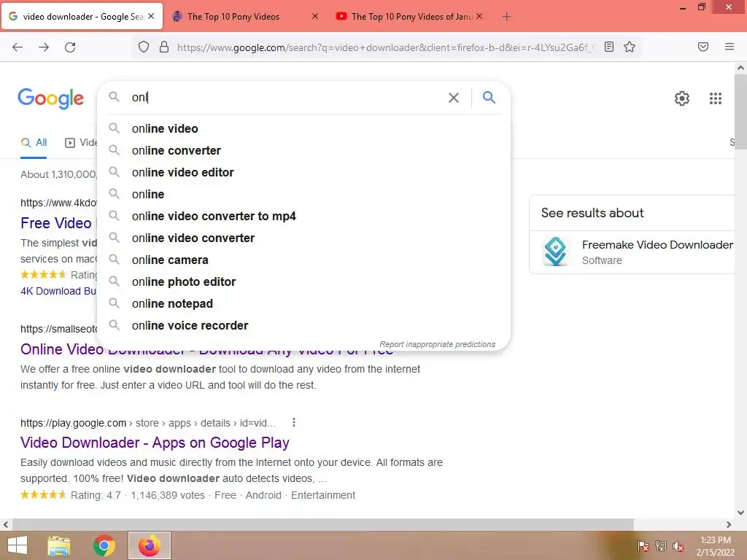Select the All search filter tab
This screenshot has width=747, height=560.
(34, 142)
